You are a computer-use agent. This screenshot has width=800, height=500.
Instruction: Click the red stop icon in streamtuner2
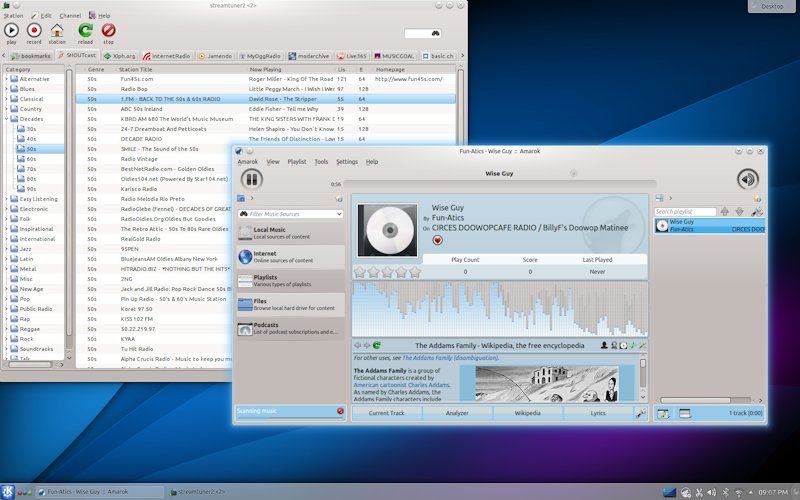click(x=109, y=31)
